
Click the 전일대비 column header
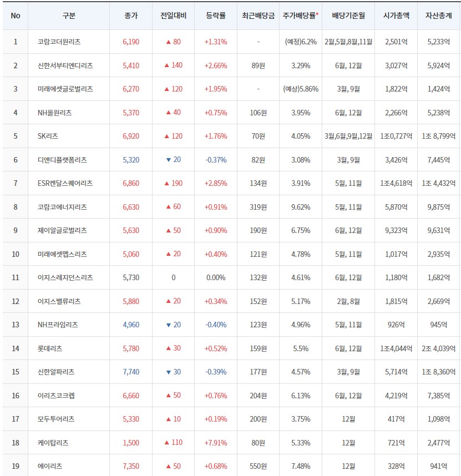tap(173, 16)
